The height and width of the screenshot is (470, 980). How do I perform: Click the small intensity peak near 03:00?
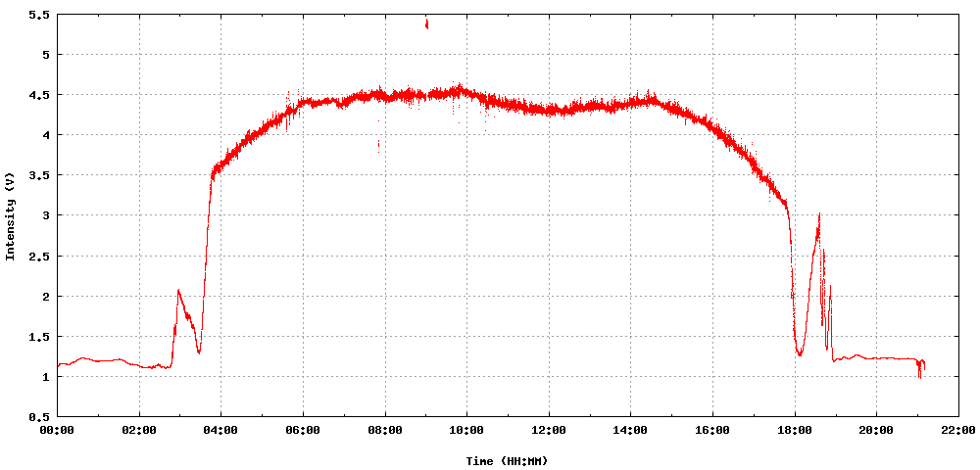click(x=178, y=290)
